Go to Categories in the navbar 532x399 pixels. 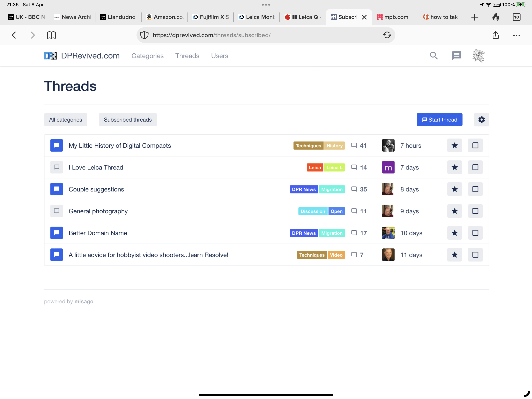(x=147, y=56)
